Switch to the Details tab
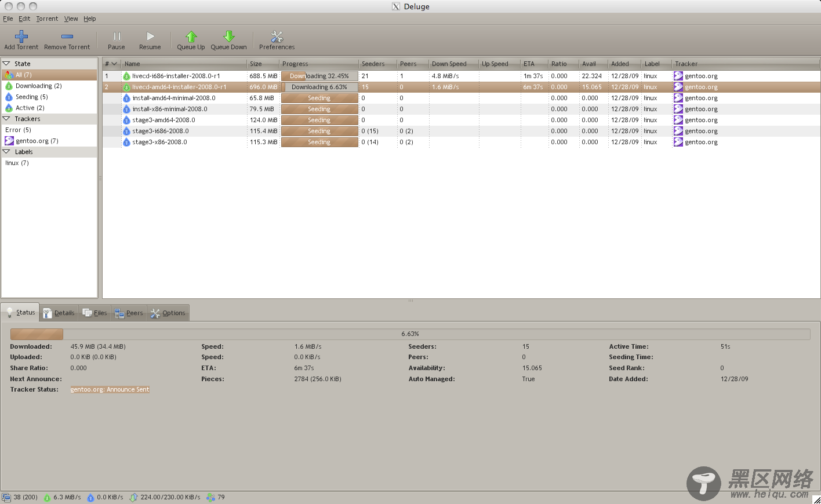The width and height of the screenshot is (821, 504). click(x=59, y=313)
